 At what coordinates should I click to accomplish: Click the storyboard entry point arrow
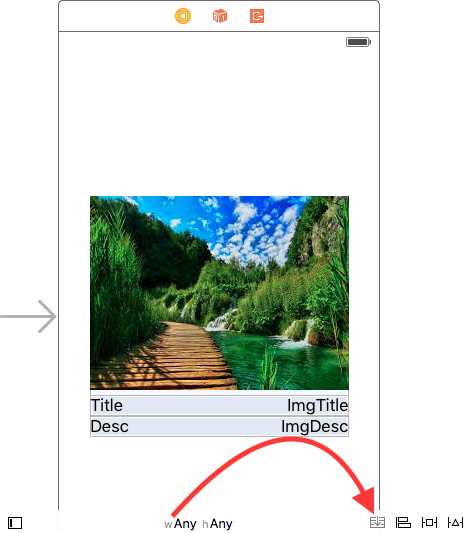28,316
